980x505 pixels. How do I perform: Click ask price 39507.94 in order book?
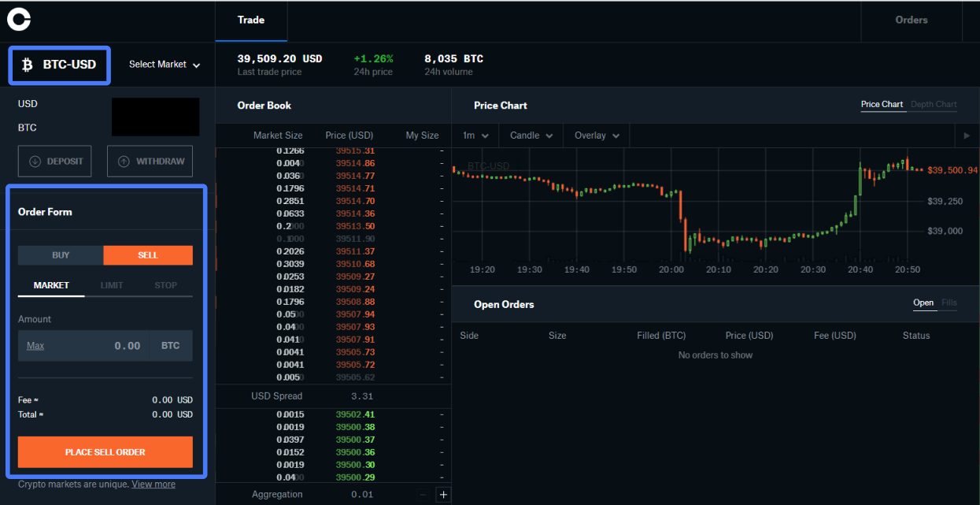(355, 314)
